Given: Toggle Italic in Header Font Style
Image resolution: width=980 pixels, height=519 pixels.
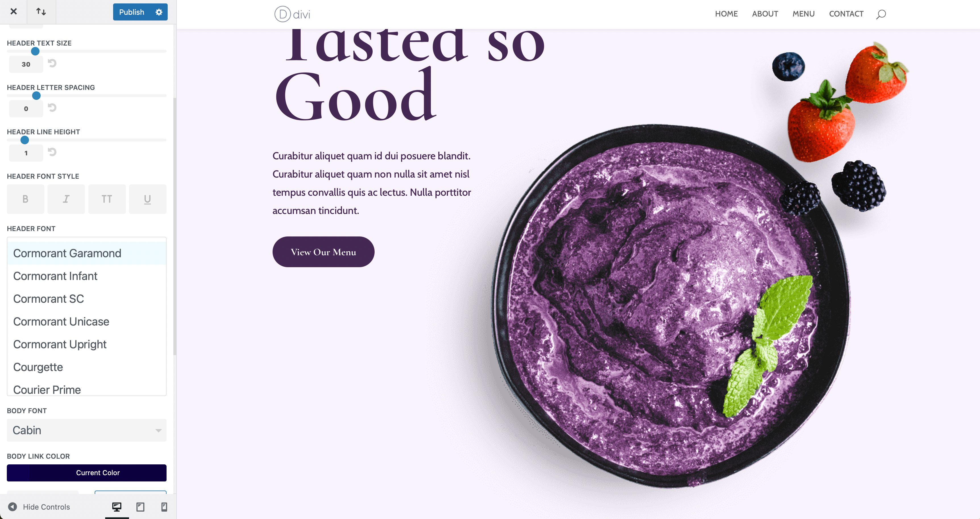Looking at the screenshot, I should click(x=66, y=199).
